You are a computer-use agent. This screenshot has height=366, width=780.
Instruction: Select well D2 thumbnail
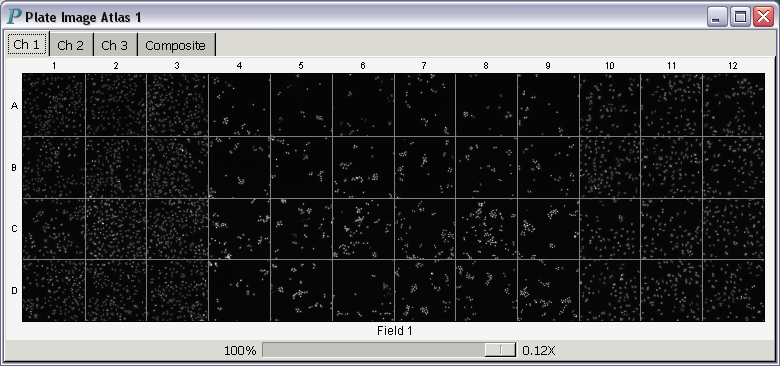click(116, 290)
